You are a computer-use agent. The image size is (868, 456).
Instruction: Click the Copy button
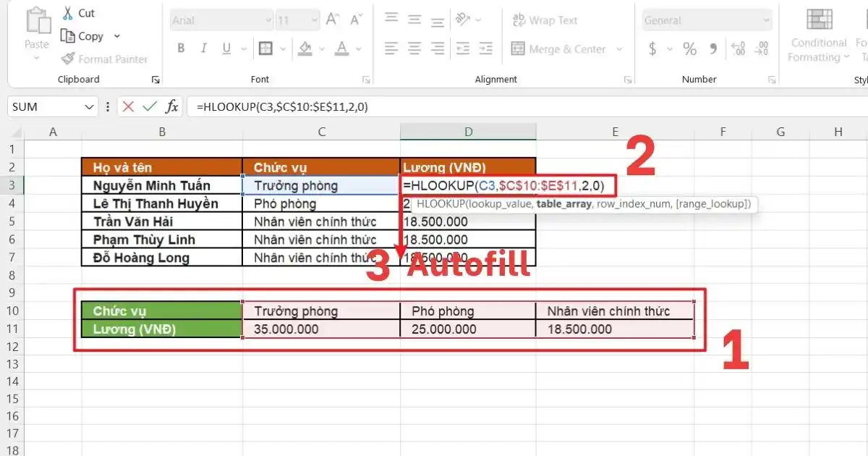click(x=82, y=36)
